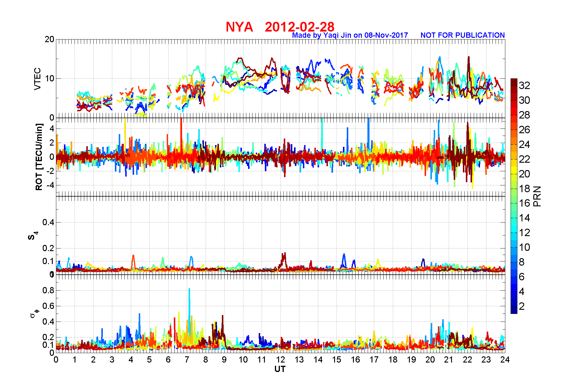Click the S4 y-axis tick 0.4

pyautogui.click(x=48, y=222)
